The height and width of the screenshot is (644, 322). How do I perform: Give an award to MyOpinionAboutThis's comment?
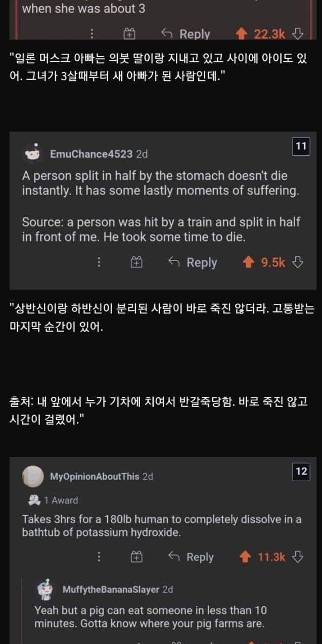pyautogui.click(x=136, y=557)
